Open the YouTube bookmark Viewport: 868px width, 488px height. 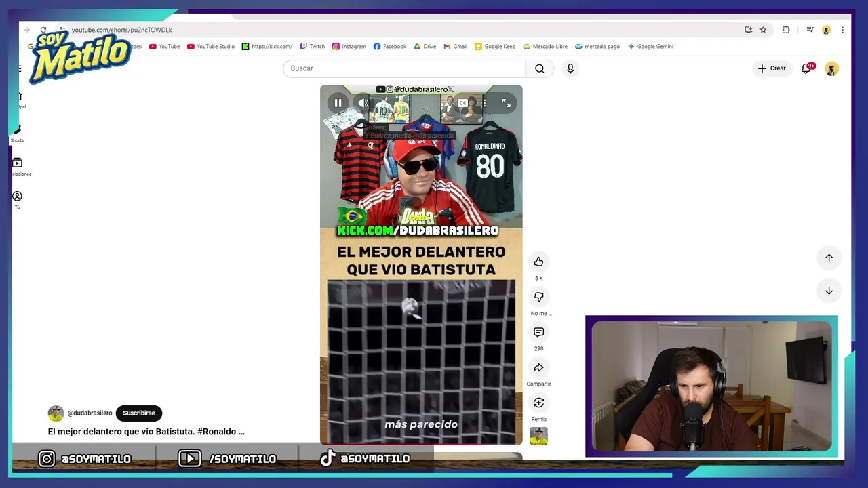coord(165,47)
